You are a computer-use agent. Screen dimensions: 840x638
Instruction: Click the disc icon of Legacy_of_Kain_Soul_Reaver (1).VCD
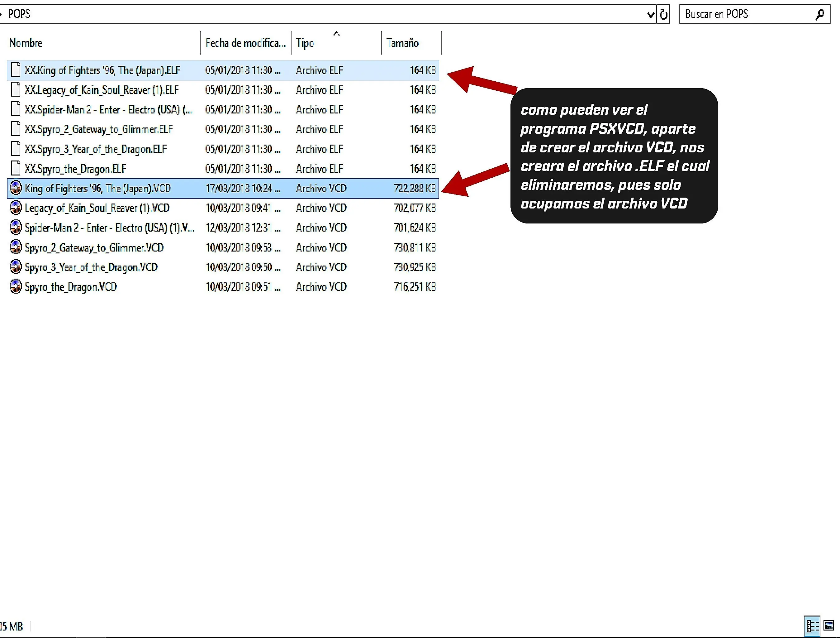(x=16, y=208)
